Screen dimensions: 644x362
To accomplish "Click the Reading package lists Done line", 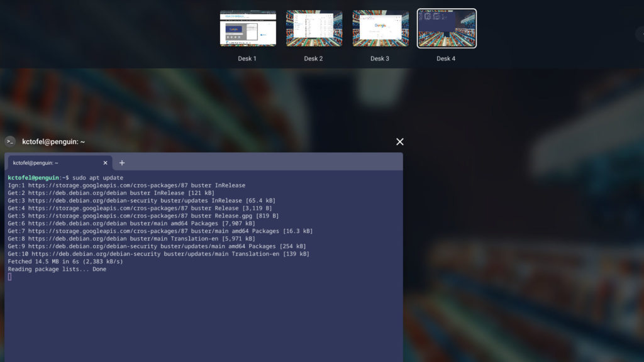I will pos(57,269).
